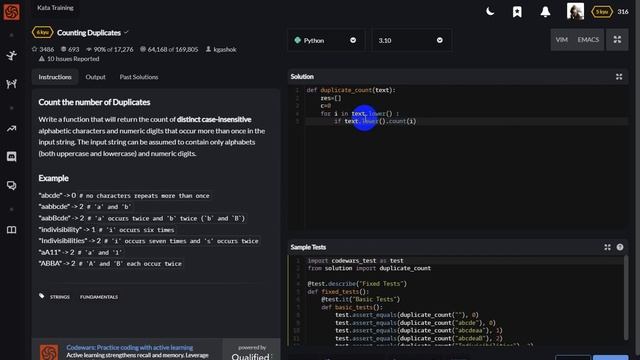Open the Discord chat sidebar icon
This screenshot has height=360, width=640.
click(11, 157)
